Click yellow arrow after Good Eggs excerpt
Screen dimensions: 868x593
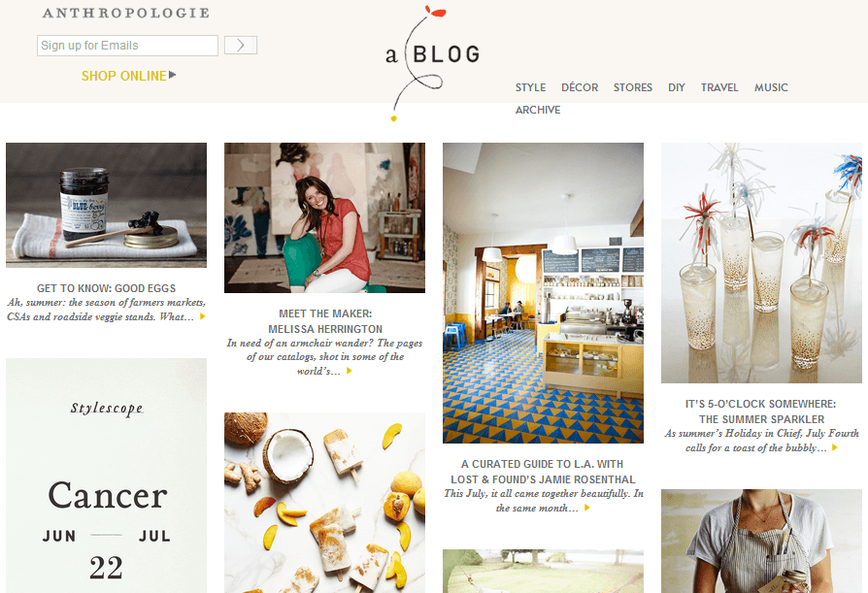pyautogui.click(x=203, y=316)
